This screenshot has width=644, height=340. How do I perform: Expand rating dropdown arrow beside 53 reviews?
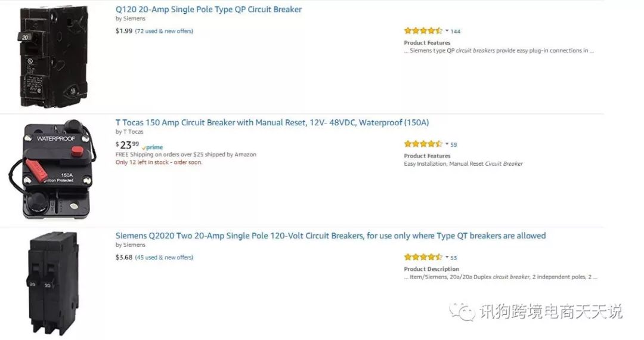coord(447,258)
